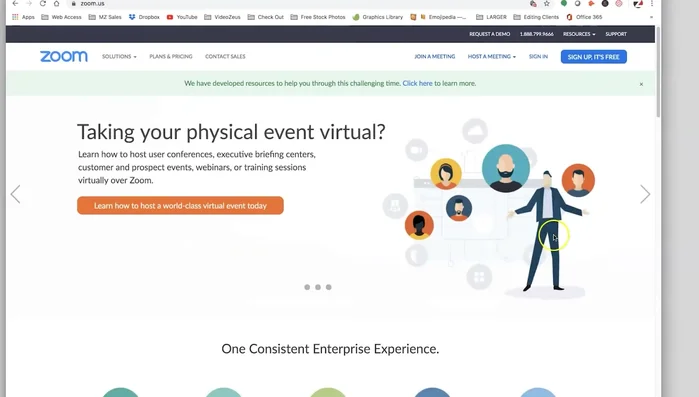Open Editing Clients bookmark folder
Image resolution: width=699 pixels, height=397 pixels.
coord(536,17)
